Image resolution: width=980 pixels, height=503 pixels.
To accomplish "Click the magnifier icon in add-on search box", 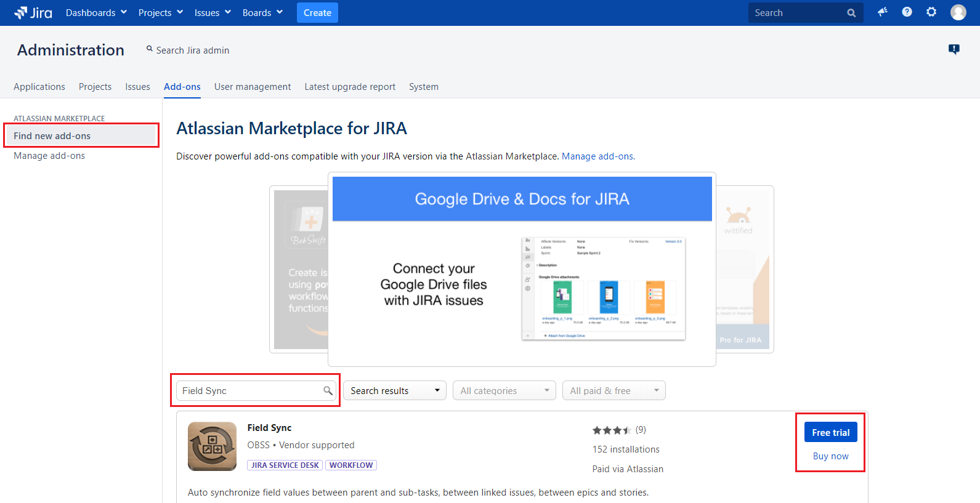I will [328, 390].
